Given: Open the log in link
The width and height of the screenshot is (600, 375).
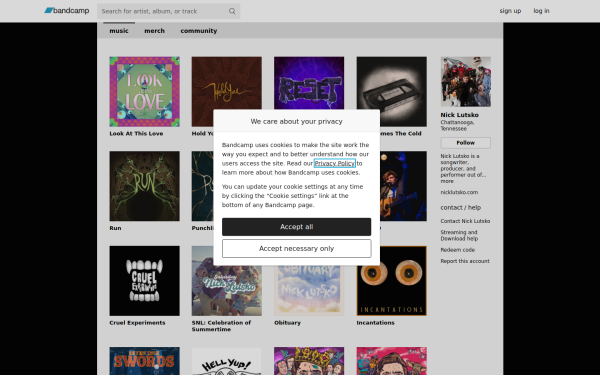Looking at the screenshot, I should (x=541, y=11).
